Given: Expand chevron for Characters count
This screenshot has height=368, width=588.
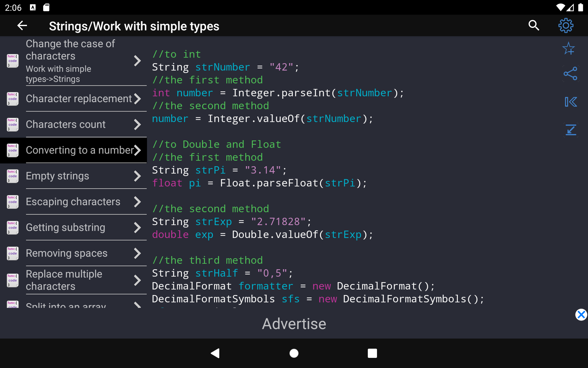Looking at the screenshot, I should click(138, 125).
